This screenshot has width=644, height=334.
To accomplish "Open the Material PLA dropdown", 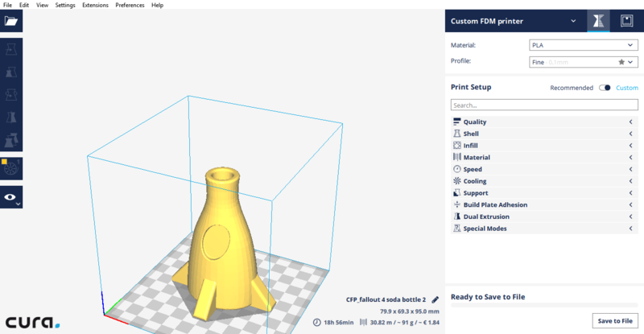I will click(583, 45).
